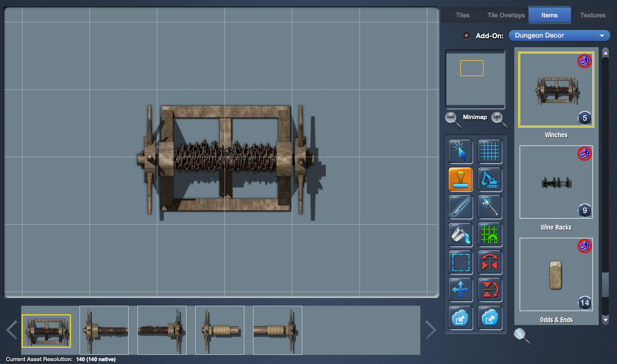Image resolution: width=617 pixels, height=364 pixels.
Task: Click the count badge 5 on Winches
Action: tap(585, 118)
